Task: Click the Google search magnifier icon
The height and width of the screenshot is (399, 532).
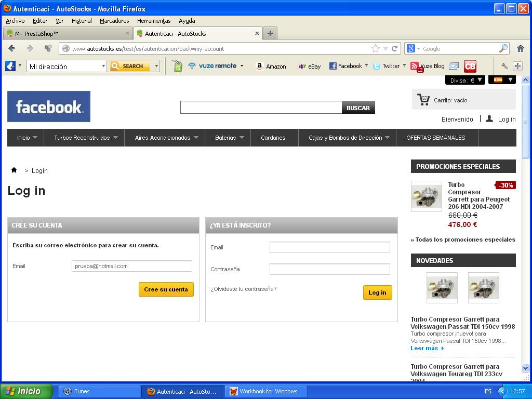Action: (x=503, y=48)
